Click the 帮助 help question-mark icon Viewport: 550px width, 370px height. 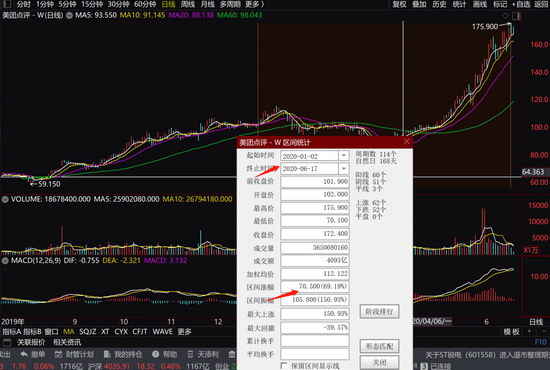coord(156,354)
